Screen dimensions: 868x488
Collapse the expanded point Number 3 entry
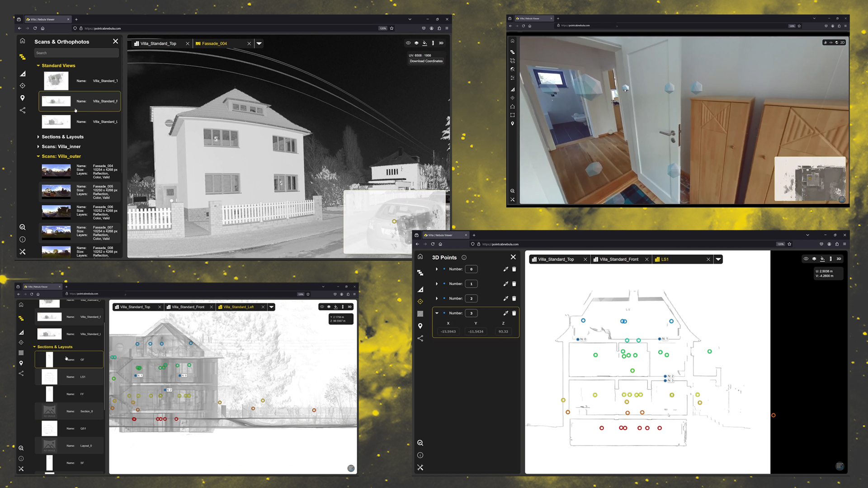coord(437,313)
